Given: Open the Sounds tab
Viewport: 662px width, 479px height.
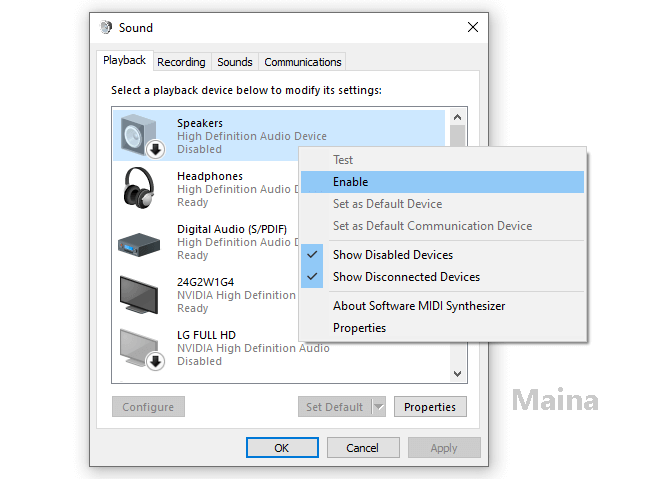Looking at the screenshot, I should [x=235, y=62].
